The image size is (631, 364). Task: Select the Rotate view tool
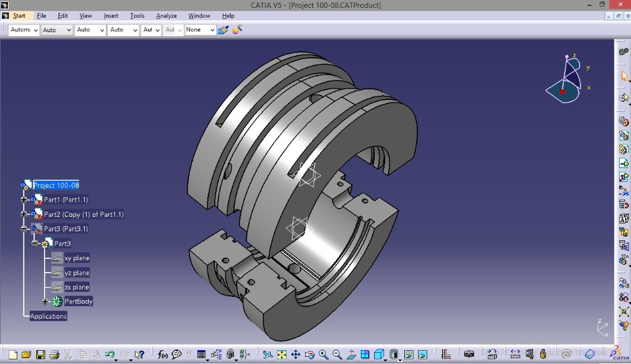(x=310, y=354)
